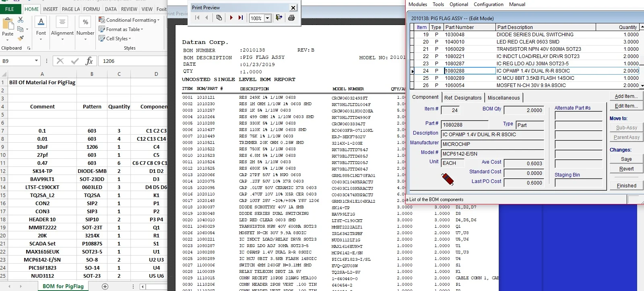Click the Cut scissors icon
This screenshot has height=291, width=644.
click(21, 20)
